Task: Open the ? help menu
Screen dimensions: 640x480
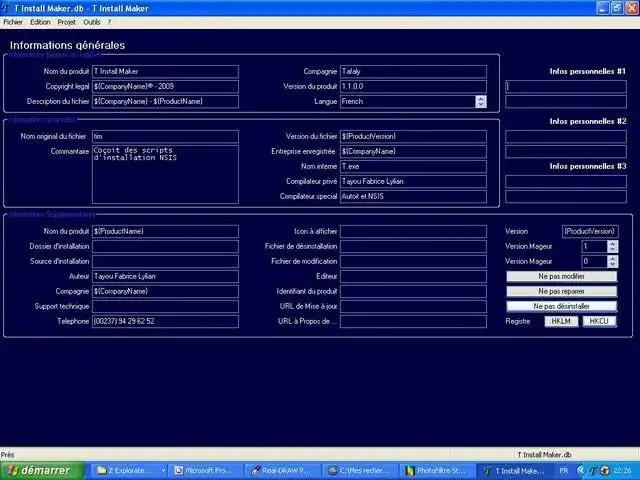Action: pyautogui.click(x=109, y=22)
